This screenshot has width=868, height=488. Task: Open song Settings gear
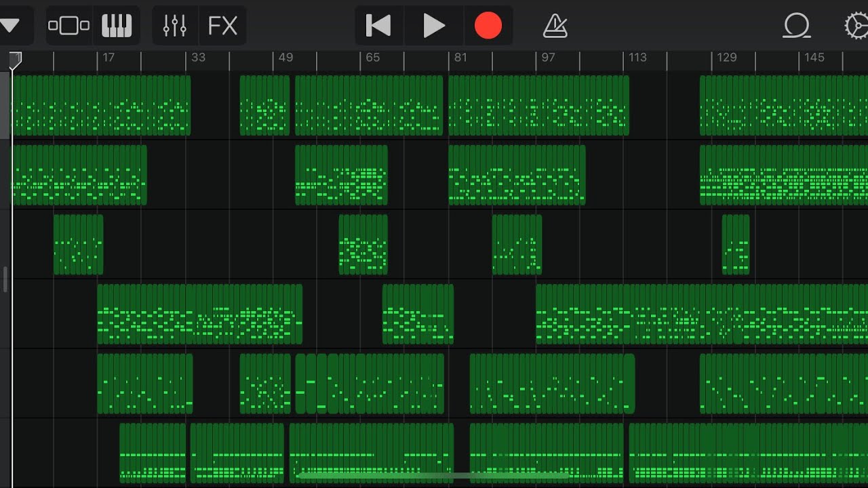[x=856, y=26]
